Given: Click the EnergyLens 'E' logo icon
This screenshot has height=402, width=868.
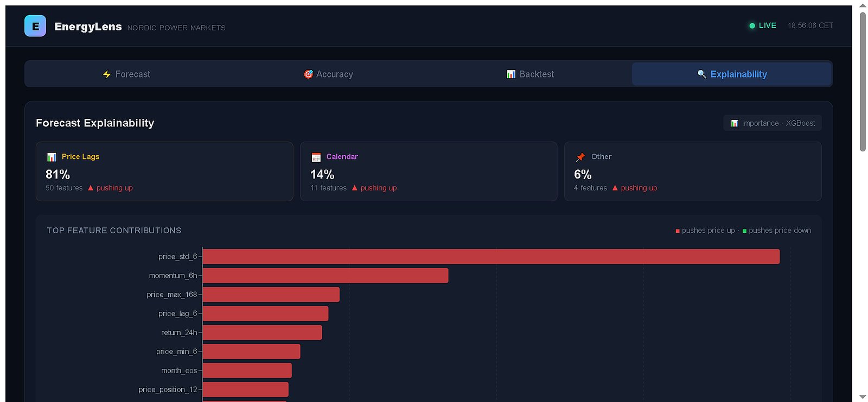Looking at the screenshot, I should coord(35,26).
